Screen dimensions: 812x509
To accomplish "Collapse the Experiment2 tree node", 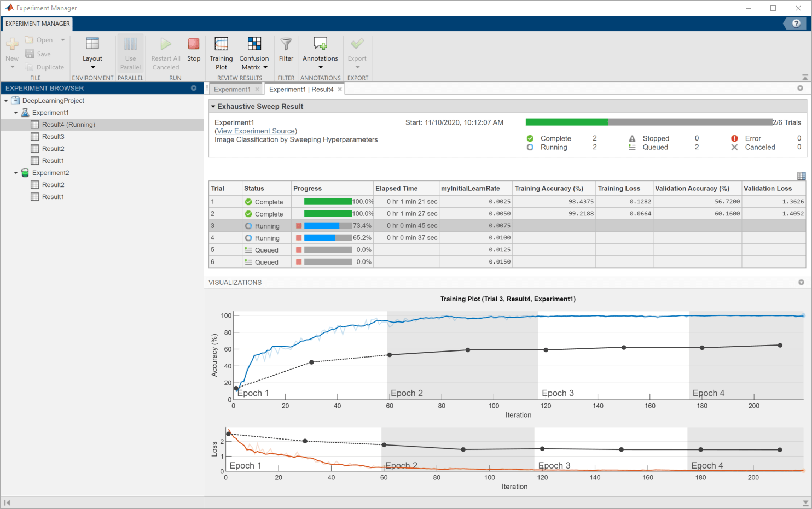I will click(x=16, y=173).
